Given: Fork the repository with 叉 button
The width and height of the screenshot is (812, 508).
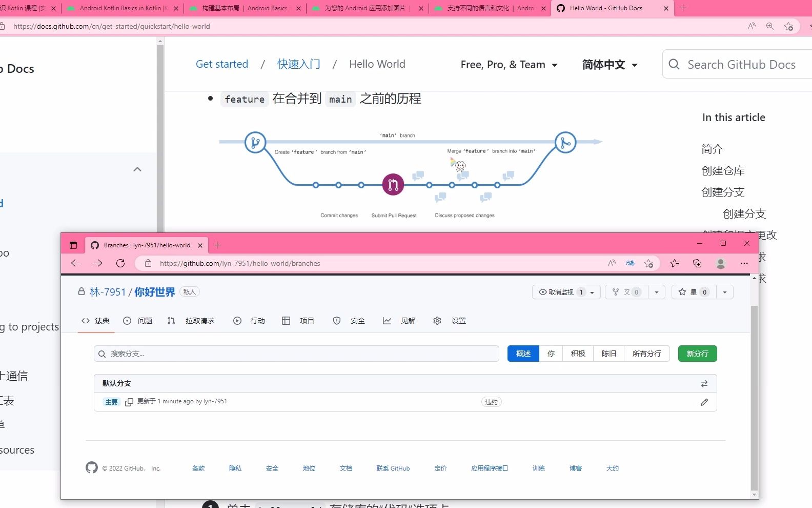Looking at the screenshot, I should click(x=627, y=292).
